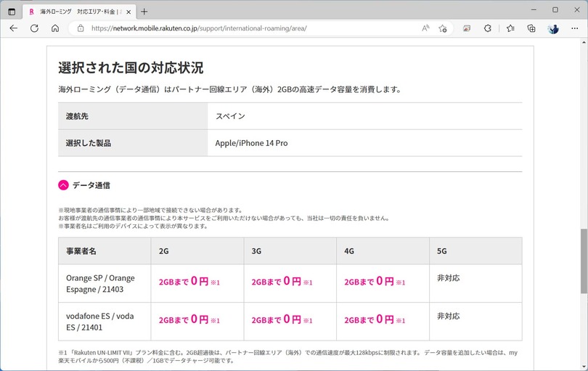Click the address bar URL
Viewport: 588px width, 371px height.
coord(199,28)
